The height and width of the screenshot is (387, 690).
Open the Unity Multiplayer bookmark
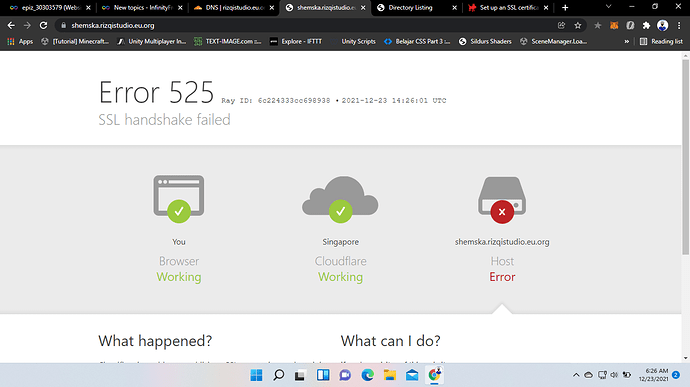152,41
